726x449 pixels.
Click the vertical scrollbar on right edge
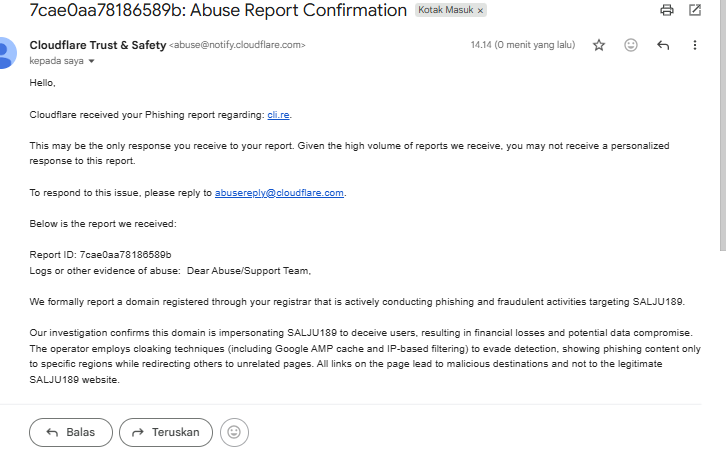click(x=722, y=125)
